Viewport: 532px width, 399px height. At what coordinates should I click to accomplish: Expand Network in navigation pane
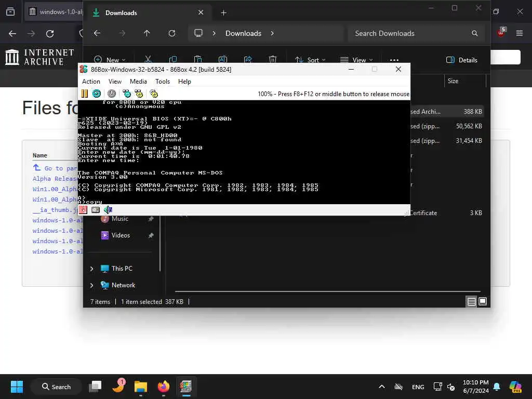tap(91, 285)
